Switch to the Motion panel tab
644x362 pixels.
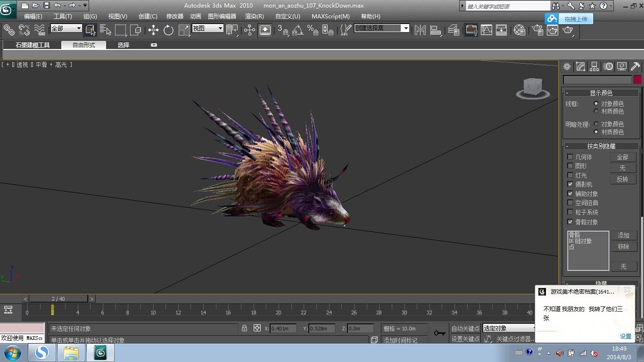tap(608, 66)
